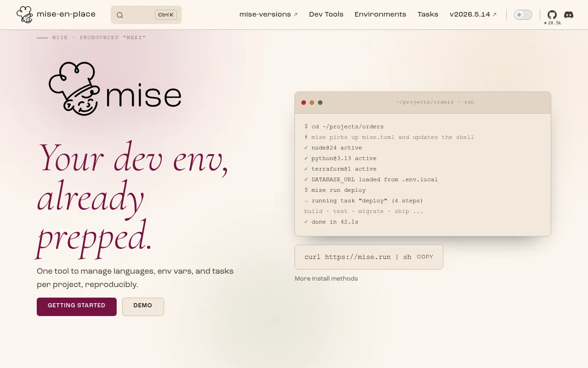Copy the curl install command
The height and width of the screenshot is (368, 588).
425,257
